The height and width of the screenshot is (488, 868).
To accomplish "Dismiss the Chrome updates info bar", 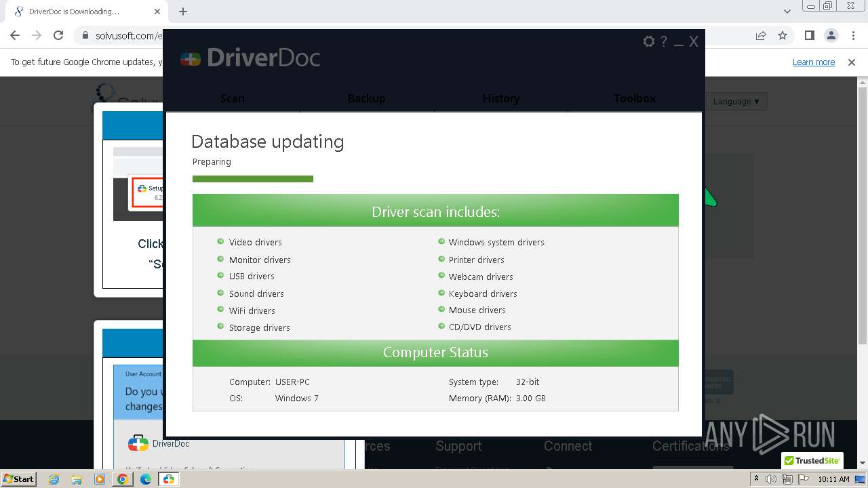I will pyautogui.click(x=852, y=62).
